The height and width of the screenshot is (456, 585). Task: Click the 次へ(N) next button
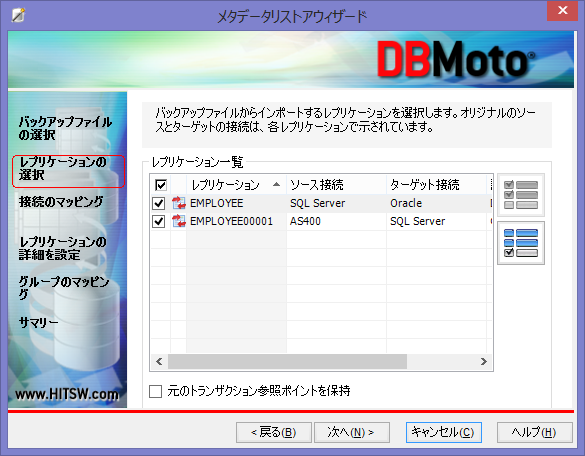pos(352,432)
